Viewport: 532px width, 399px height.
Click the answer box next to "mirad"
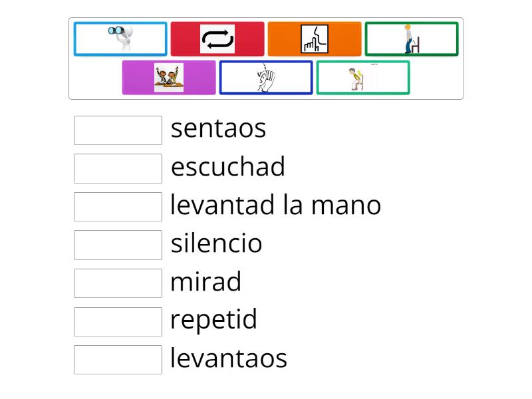pyautogui.click(x=118, y=283)
